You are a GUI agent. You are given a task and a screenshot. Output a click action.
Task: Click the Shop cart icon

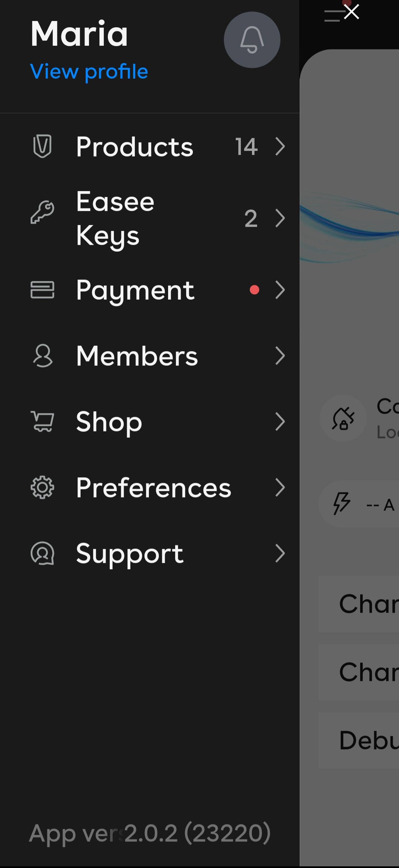[x=42, y=421]
